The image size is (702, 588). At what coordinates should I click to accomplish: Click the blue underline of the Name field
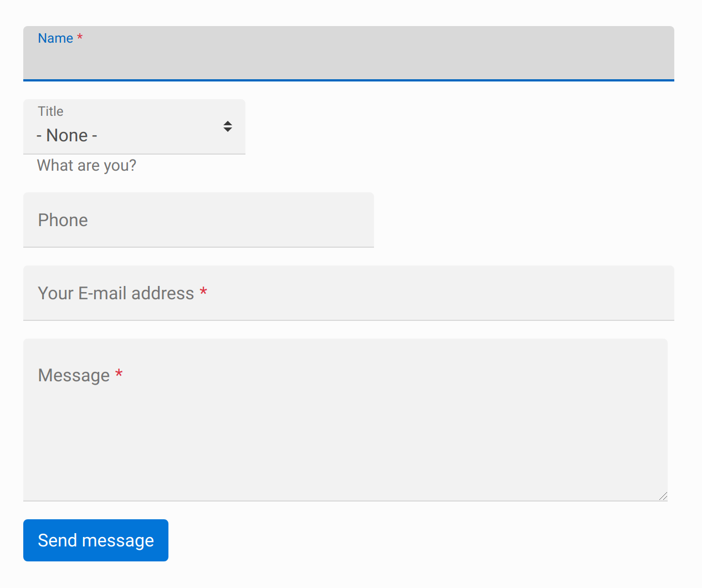pyautogui.click(x=349, y=80)
